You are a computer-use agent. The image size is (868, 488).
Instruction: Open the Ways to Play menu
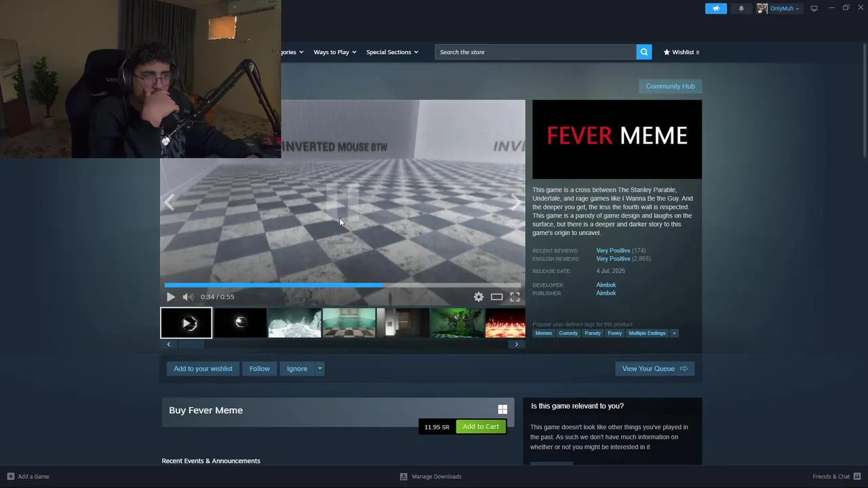point(335,52)
